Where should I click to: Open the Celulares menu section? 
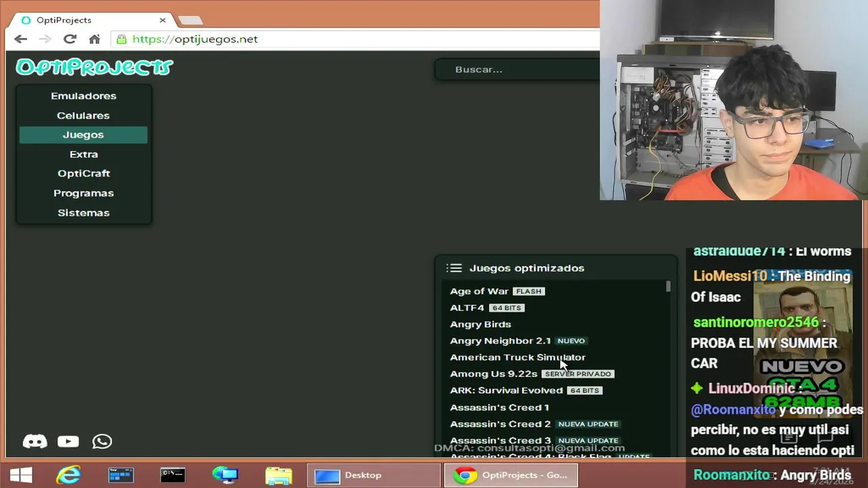coord(83,116)
